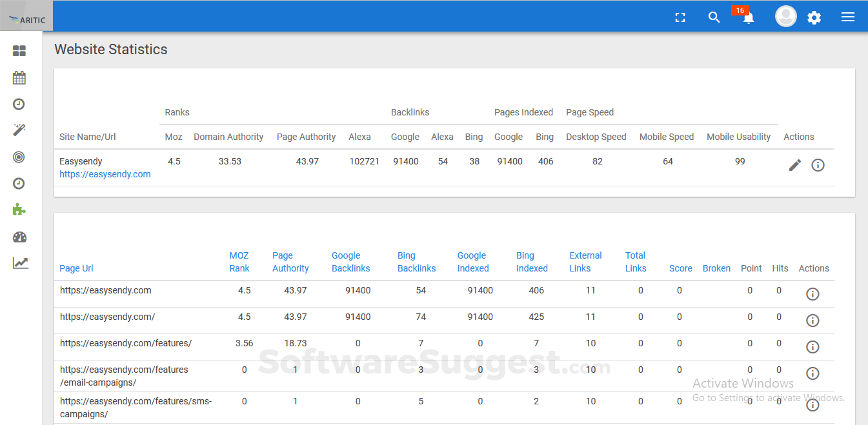Screen dimensions: 868x425
Task: Click the search magnifier icon
Action: tap(714, 17)
